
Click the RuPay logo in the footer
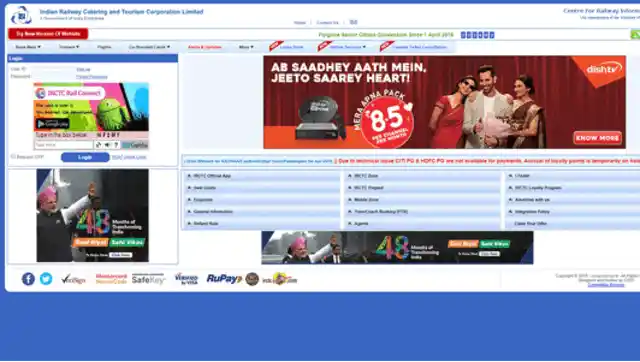(224, 279)
